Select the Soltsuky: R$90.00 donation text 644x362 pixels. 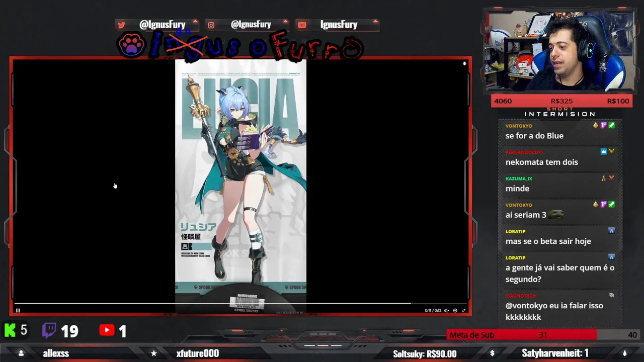pos(425,354)
